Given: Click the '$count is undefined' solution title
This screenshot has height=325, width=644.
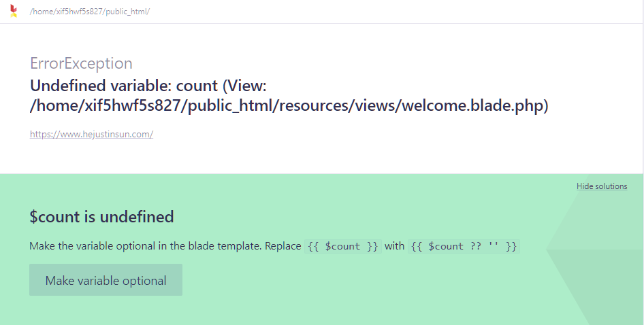Looking at the screenshot, I should 101,217.
